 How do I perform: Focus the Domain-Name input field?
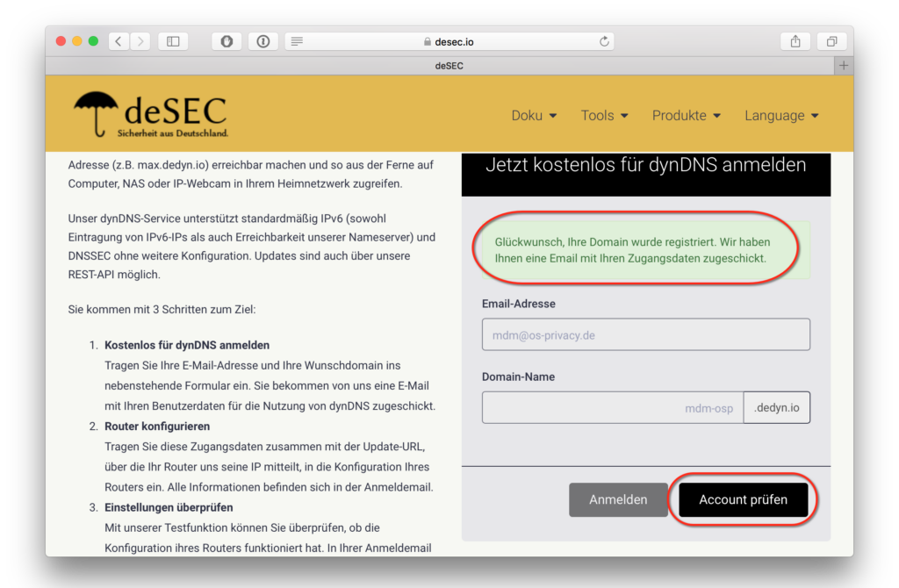coord(612,407)
